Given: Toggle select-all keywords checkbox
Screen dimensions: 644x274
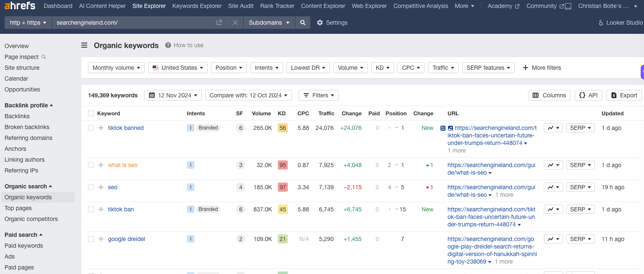Looking at the screenshot, I should click(91, 113).
